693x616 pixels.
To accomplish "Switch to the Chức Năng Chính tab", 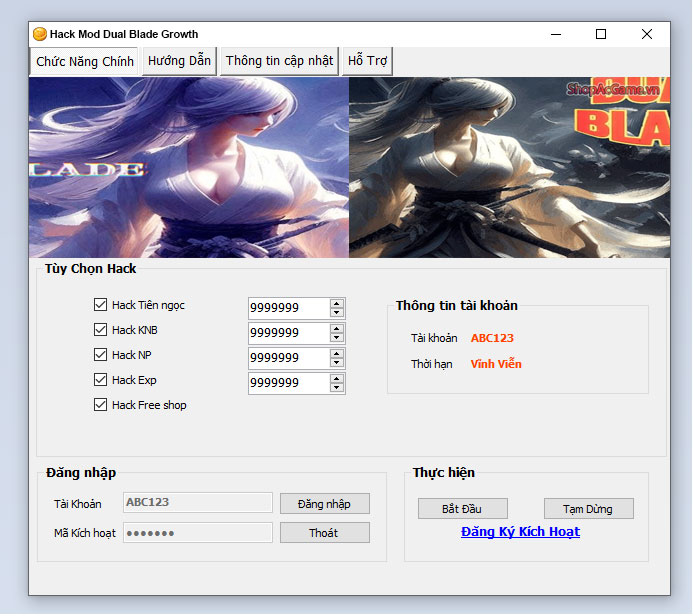I will coord(85,61).
